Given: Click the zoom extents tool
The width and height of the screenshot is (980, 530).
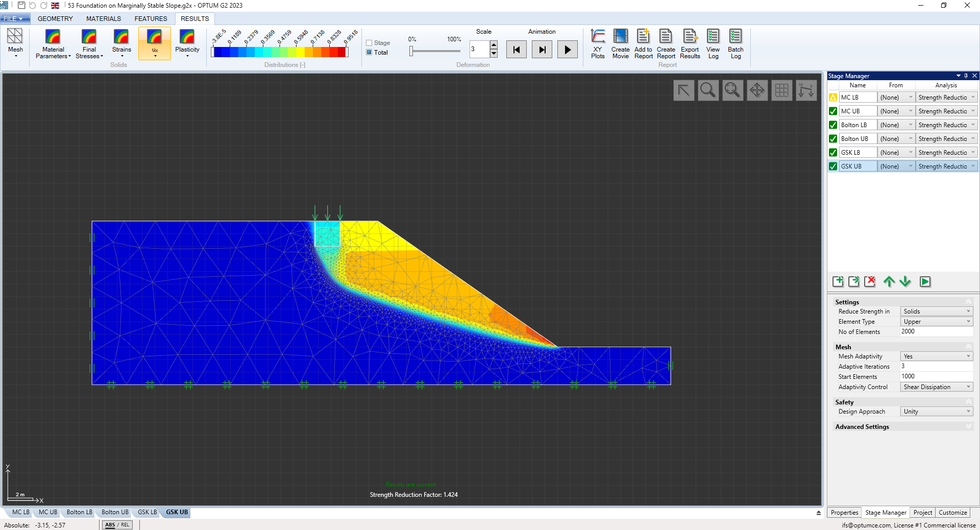Looking at the screenshot, I should (733, 90).
